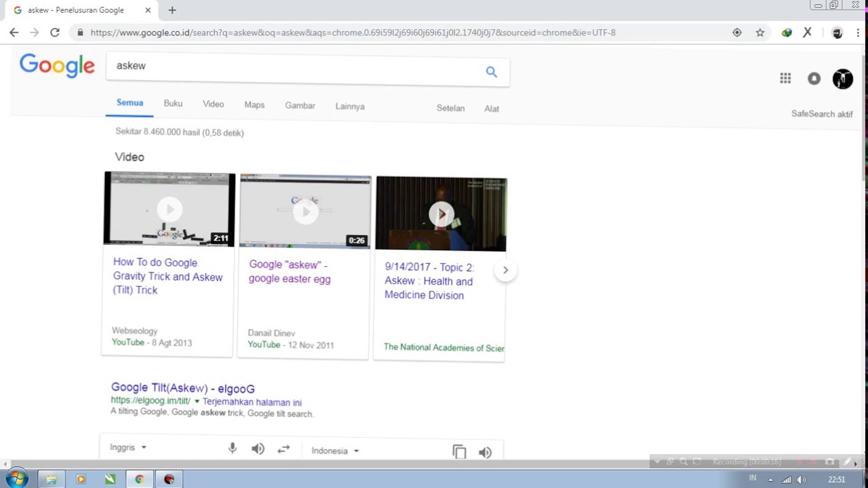Open the Alat tools menu
868x488 pixels.
pos(492,108)
